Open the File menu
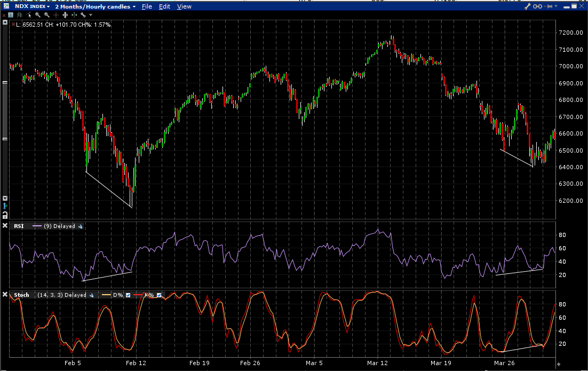This screenshot has height=371, width=588. 147,6
